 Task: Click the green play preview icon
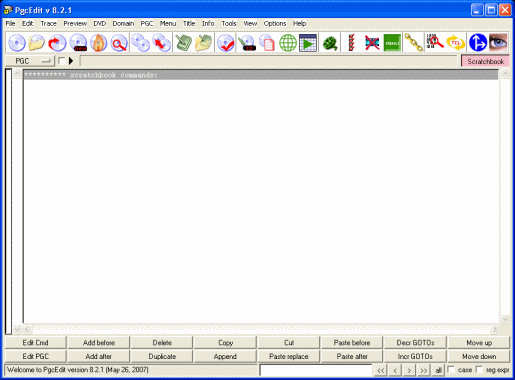[308, 43]
